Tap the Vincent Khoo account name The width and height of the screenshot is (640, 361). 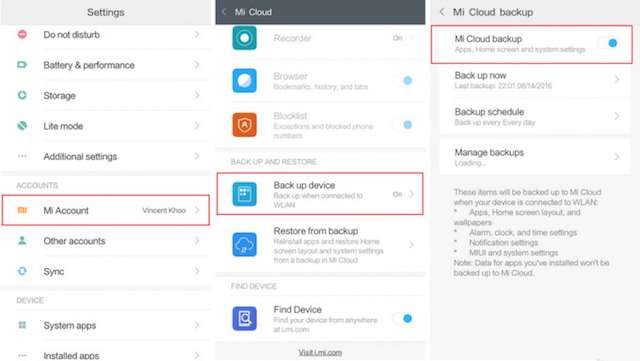164,210
